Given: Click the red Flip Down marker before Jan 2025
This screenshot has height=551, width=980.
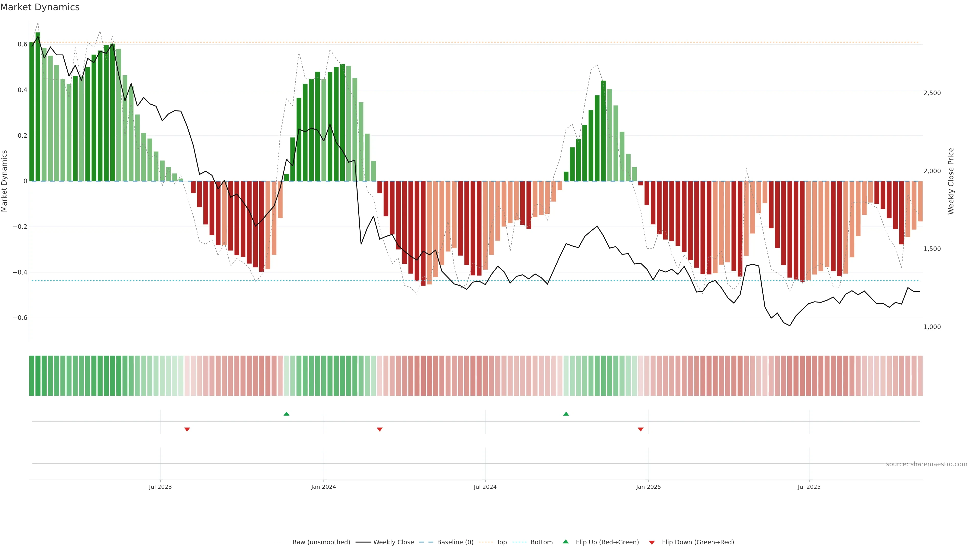Looking at the screenshot, I should click(641, 429).
